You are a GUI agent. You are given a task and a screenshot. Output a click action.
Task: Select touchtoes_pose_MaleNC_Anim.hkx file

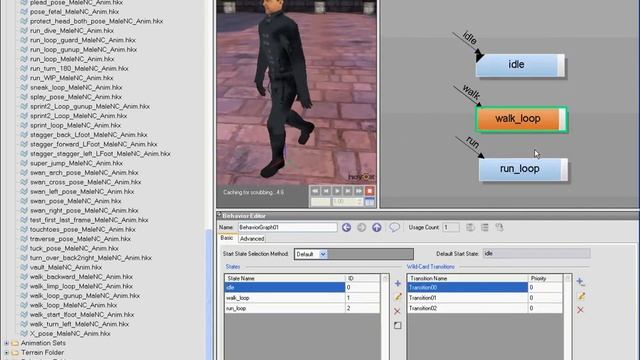[82, 229]
